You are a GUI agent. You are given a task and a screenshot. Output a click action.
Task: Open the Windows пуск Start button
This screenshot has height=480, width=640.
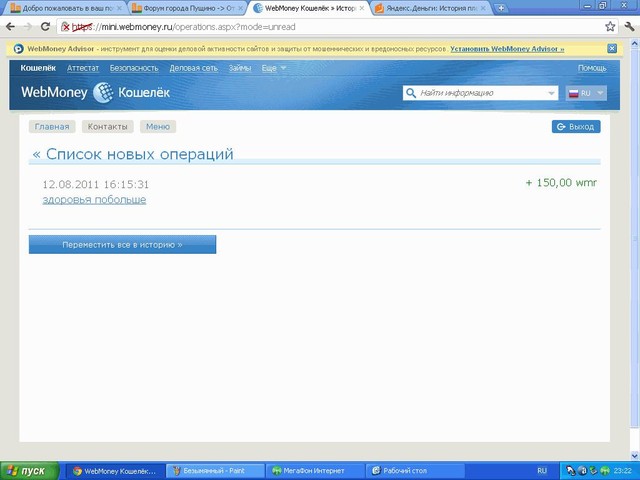(x=29, y=471)
